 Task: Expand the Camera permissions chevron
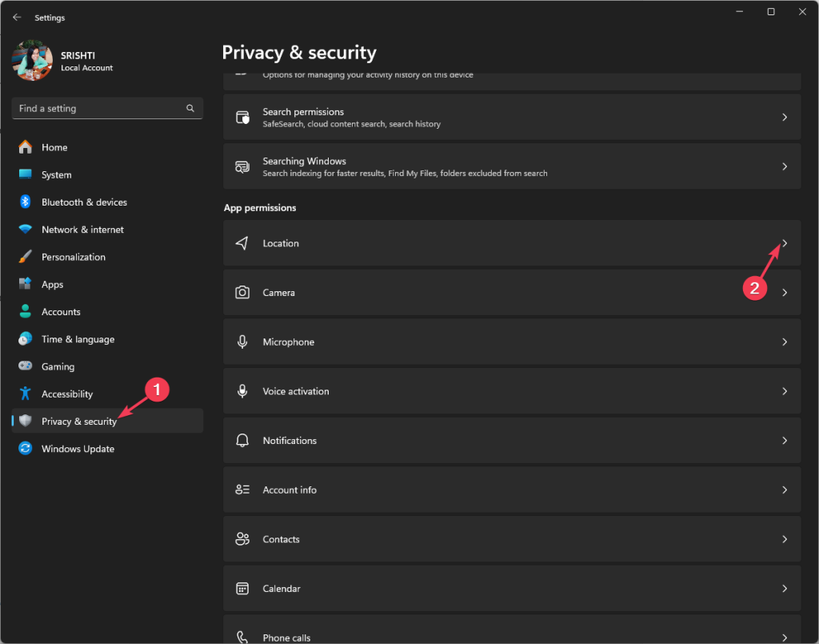point(785,292)
